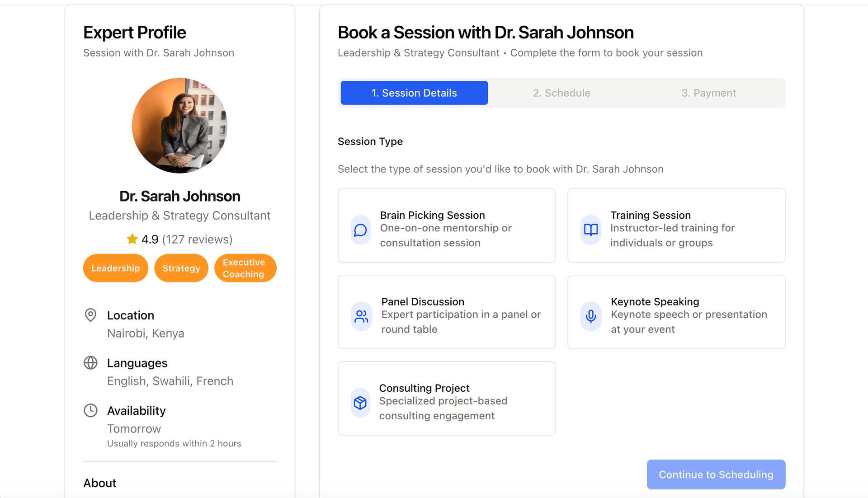The height and width of the screenshot is (498, 868).
Task: Click the Session Type label
Action: [370, 141]
